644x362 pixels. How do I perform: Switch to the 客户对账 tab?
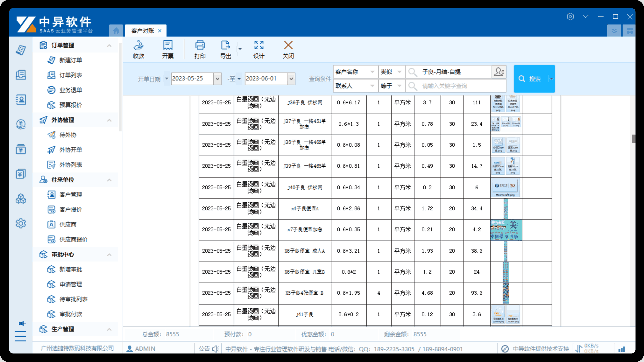(x=143, y=31)
